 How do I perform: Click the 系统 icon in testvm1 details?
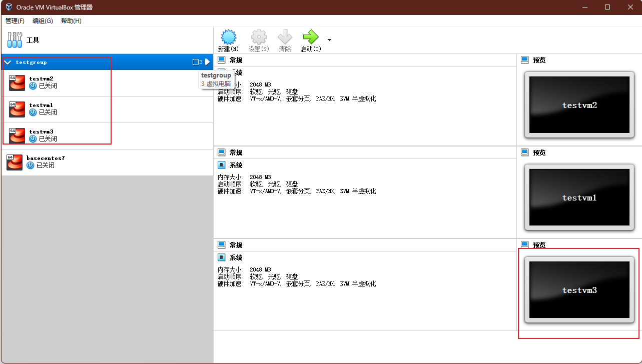222,165
